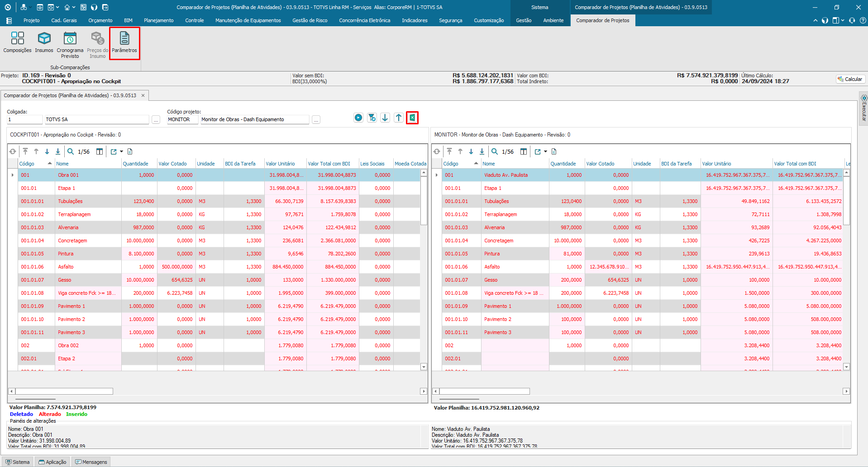Open the Planejamento menu

coord(159,20)
